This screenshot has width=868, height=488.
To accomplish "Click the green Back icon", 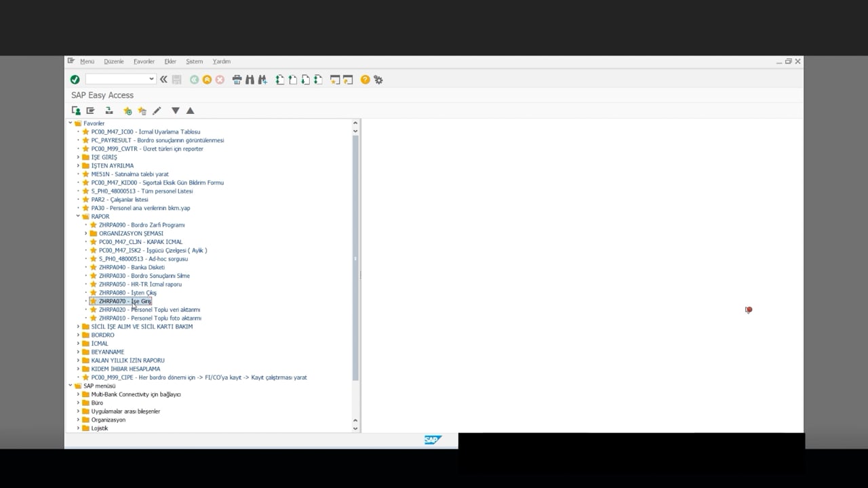I will coord(195,79).
